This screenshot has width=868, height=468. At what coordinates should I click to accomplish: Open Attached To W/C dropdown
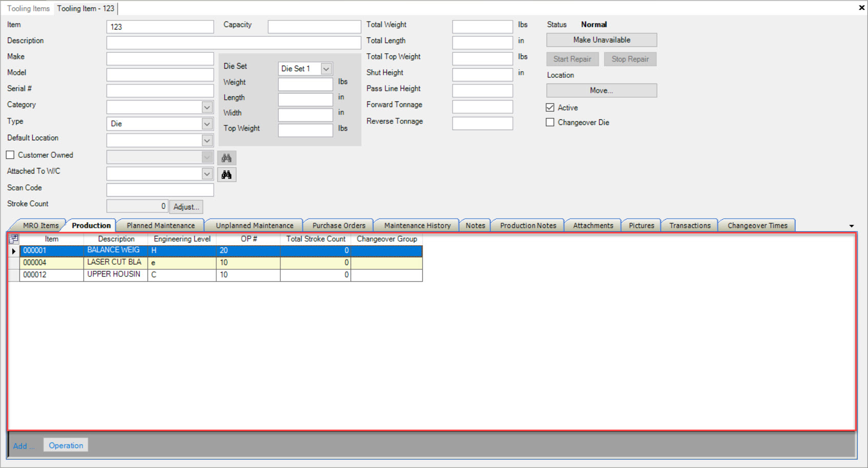click(x=207, y=174)
